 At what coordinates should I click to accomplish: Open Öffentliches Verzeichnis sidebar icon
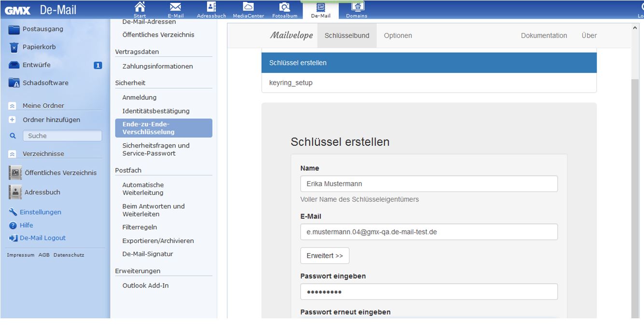15,173
